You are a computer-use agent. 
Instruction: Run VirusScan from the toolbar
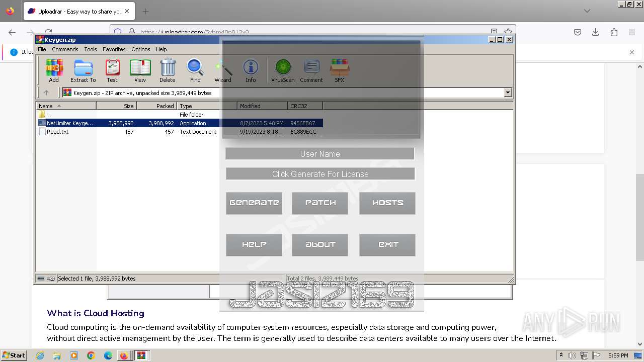(x=283, y=70)
